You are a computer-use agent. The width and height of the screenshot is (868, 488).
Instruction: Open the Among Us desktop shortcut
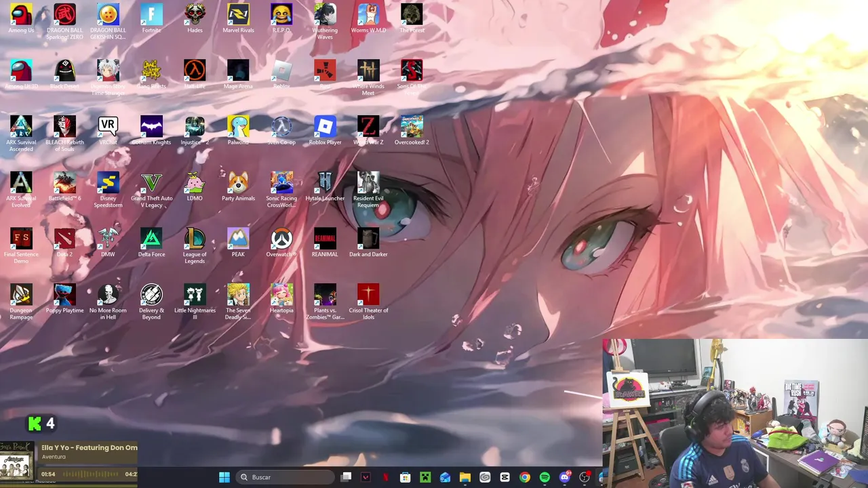tap(21, 19)
